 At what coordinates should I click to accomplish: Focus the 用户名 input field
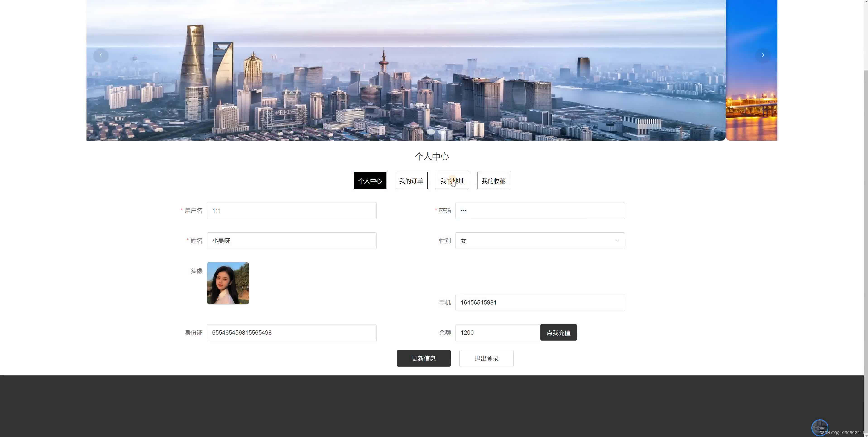pos(291,211)
